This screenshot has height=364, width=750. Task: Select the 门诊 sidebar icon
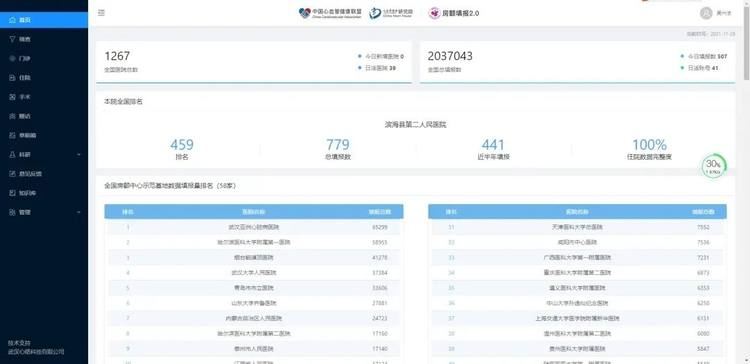(x=12, y=58)
